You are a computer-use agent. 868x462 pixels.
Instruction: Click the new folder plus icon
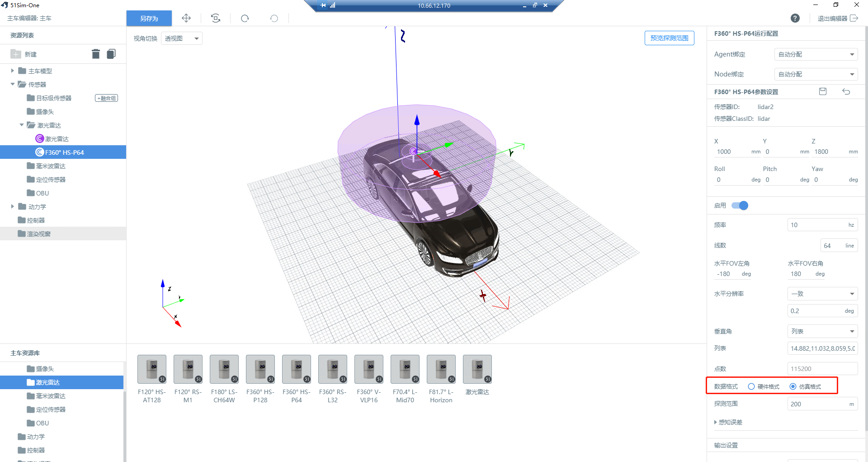point(16,54)
